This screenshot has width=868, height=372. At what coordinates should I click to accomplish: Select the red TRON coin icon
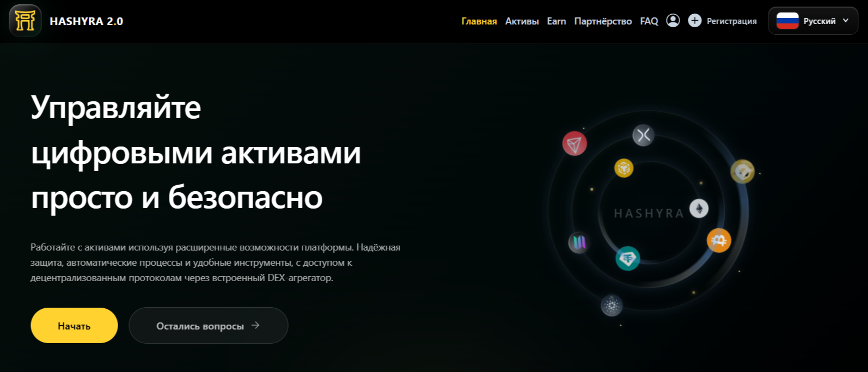[x=574, y=144]
